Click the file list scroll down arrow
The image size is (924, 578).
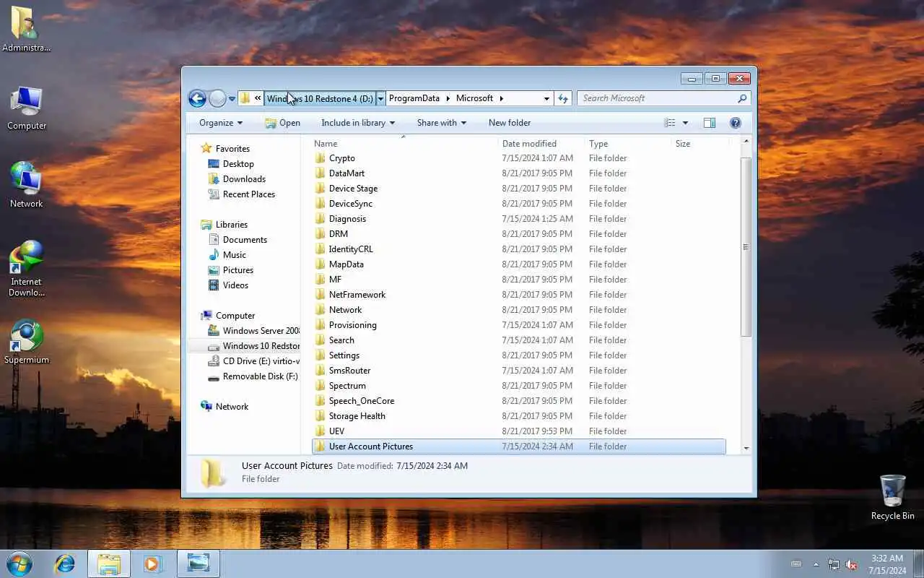pyautogui.click(x=746, y=448)
